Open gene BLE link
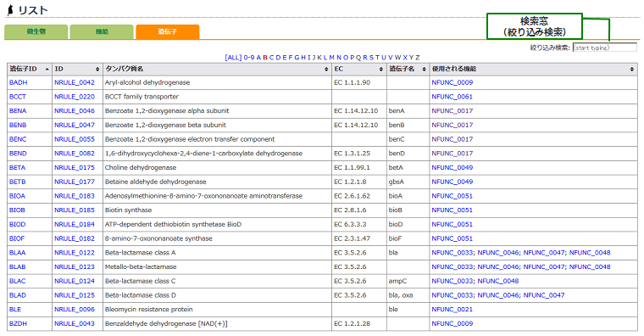Viewport: 644px width, 336px height. [x=15, y=309]
